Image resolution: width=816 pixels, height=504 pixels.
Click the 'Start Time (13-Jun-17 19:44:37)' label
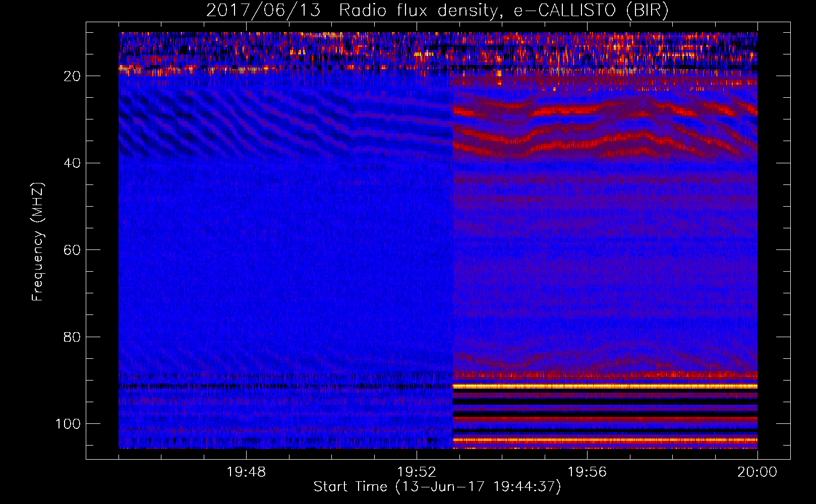(437, 487)
